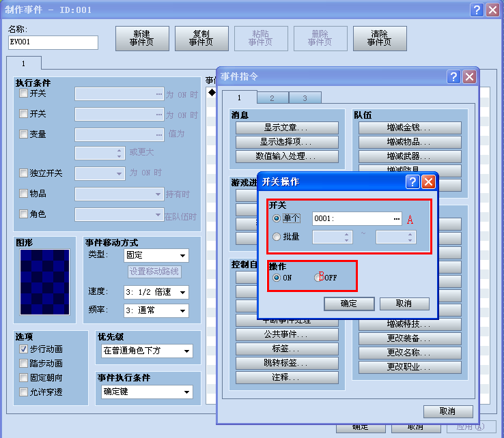Screen dimensions: 504x438
Task: Edit the EV001 name field
Action: (x=53, y=42)
